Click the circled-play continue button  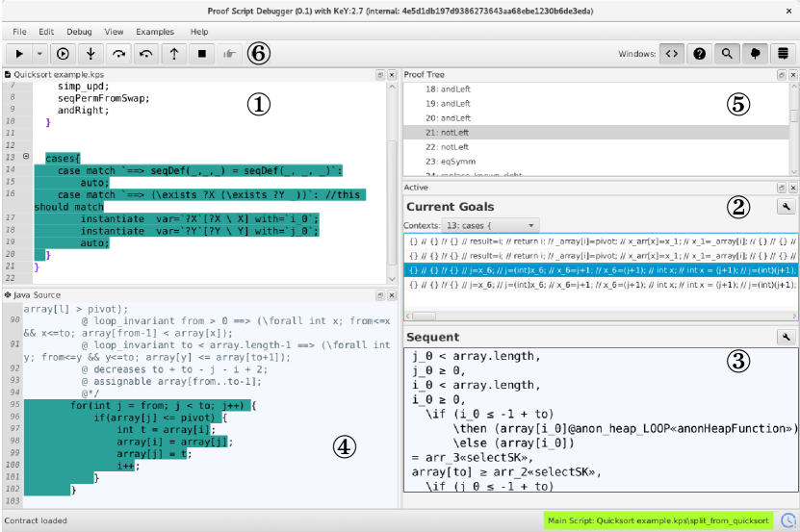(64, 53)
